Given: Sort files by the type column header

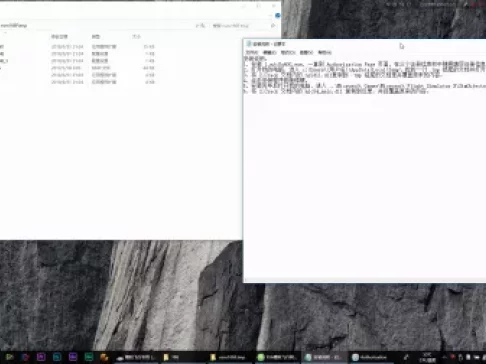Looking at the screenshot, I should [96, 37].
